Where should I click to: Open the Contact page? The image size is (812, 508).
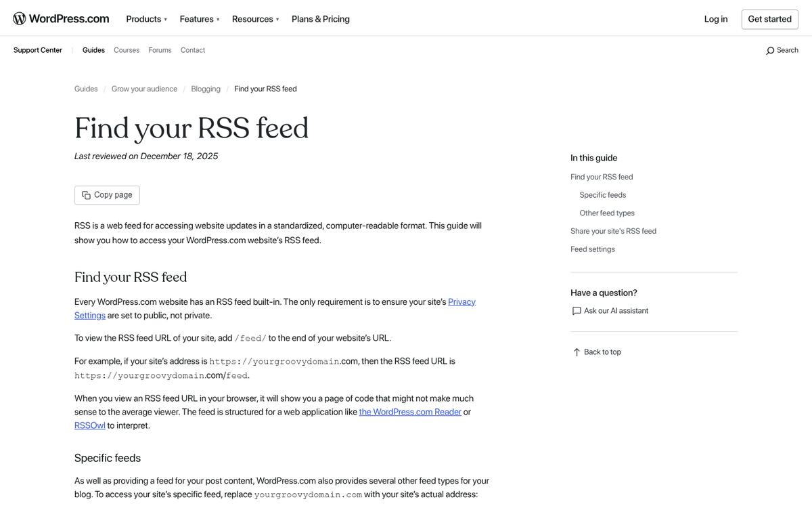coord(192,50)
